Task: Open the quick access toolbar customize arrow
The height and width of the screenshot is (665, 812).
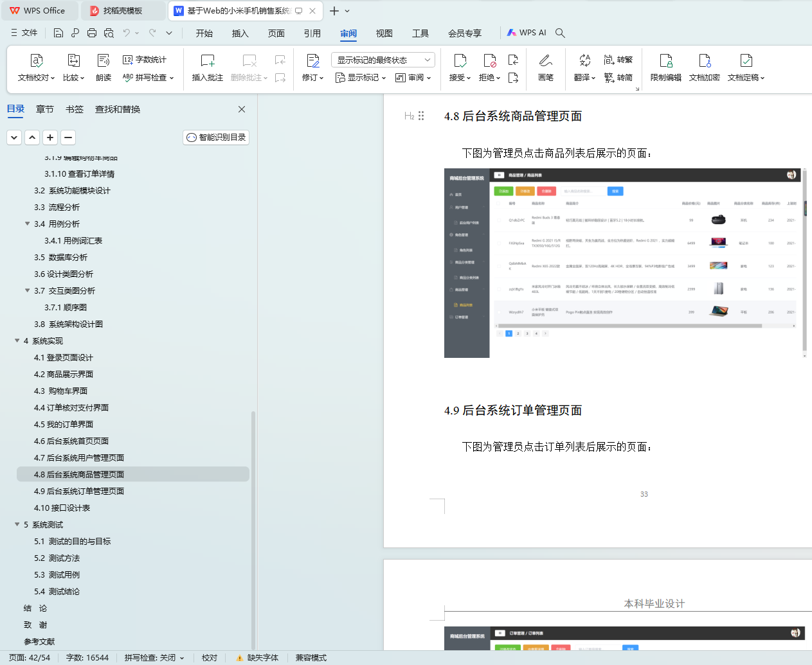Action: point(169,33)
